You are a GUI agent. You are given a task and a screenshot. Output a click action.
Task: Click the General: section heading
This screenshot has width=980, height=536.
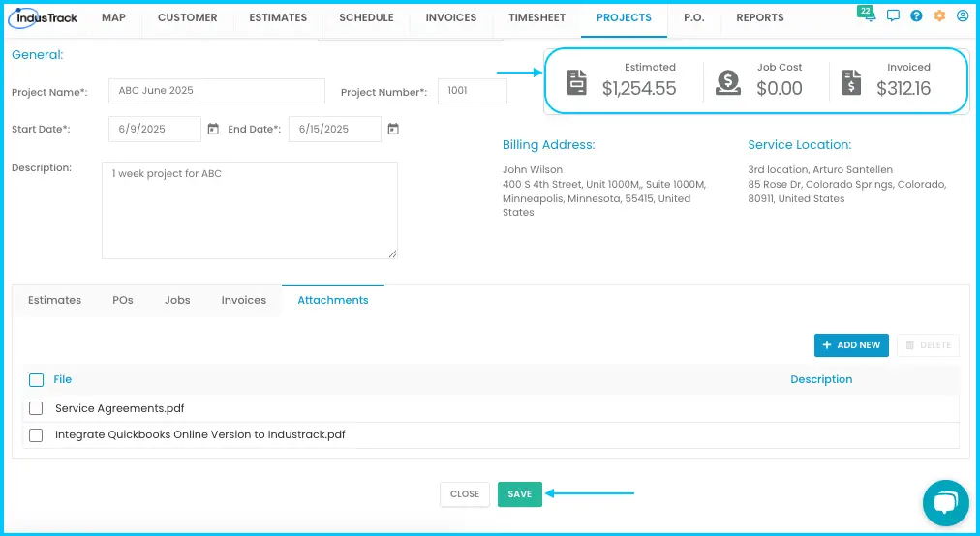[x=38, y=55]
